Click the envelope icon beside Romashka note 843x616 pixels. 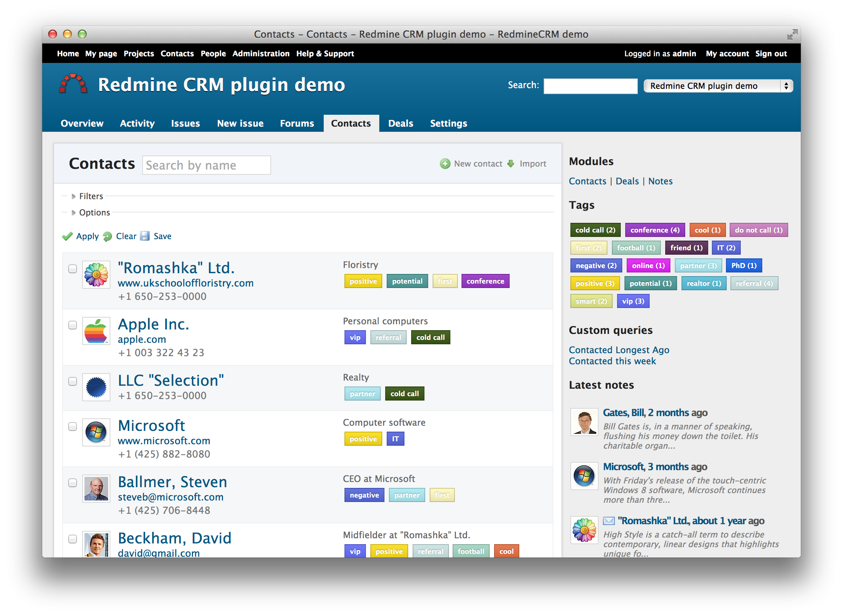609,520
